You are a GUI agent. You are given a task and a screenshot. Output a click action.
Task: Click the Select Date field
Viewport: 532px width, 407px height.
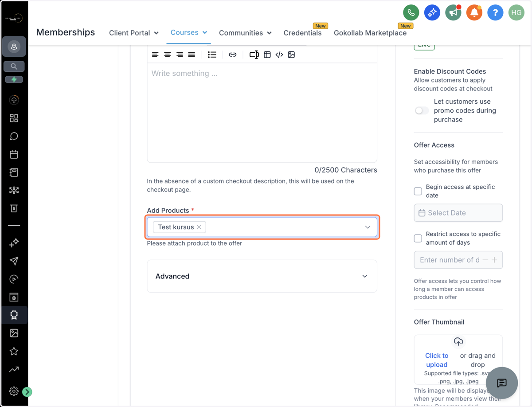coord(458,213)
